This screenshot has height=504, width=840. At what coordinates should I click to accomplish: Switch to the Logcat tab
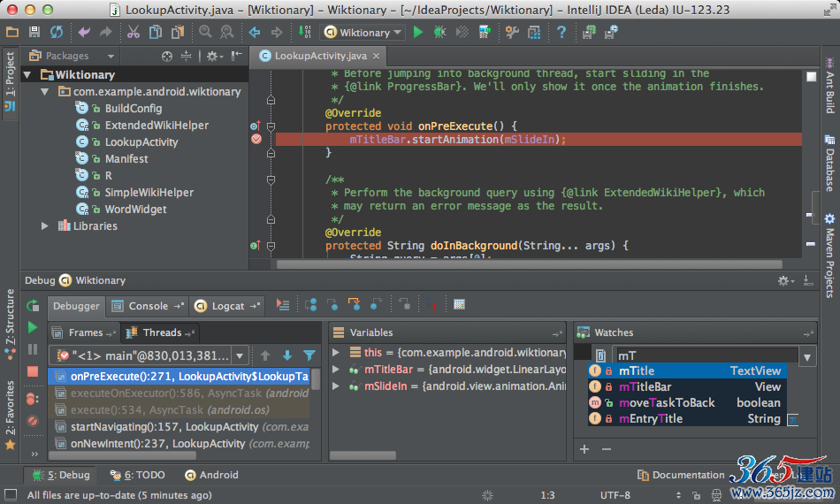(x=227, y=306)
